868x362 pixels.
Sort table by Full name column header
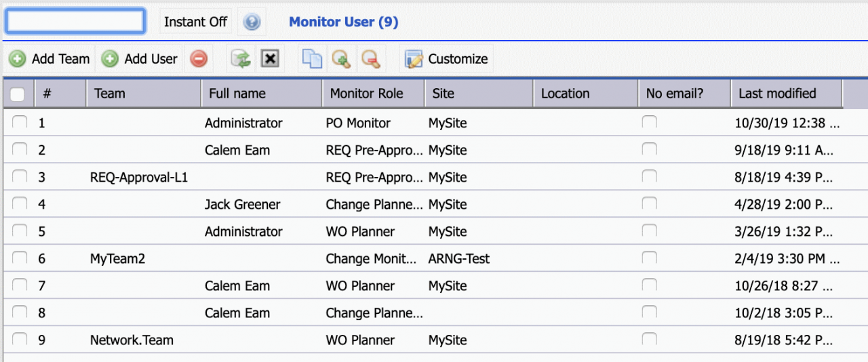237,94
